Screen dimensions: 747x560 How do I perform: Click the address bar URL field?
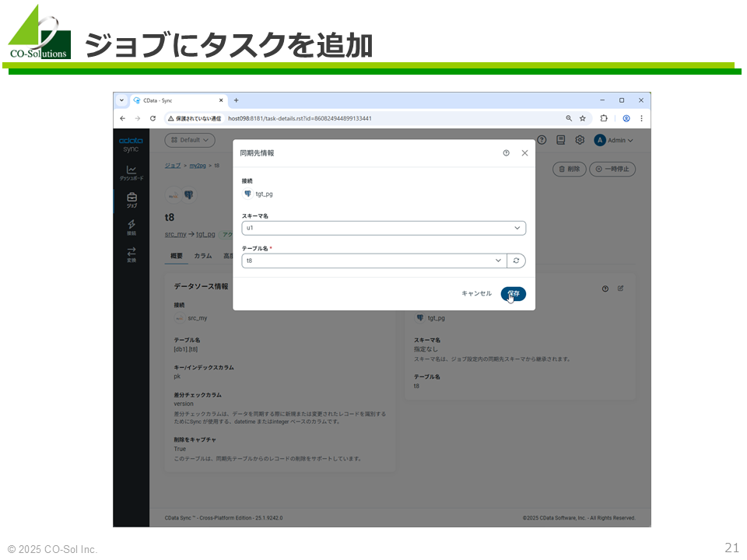click(x=300, y=118)
